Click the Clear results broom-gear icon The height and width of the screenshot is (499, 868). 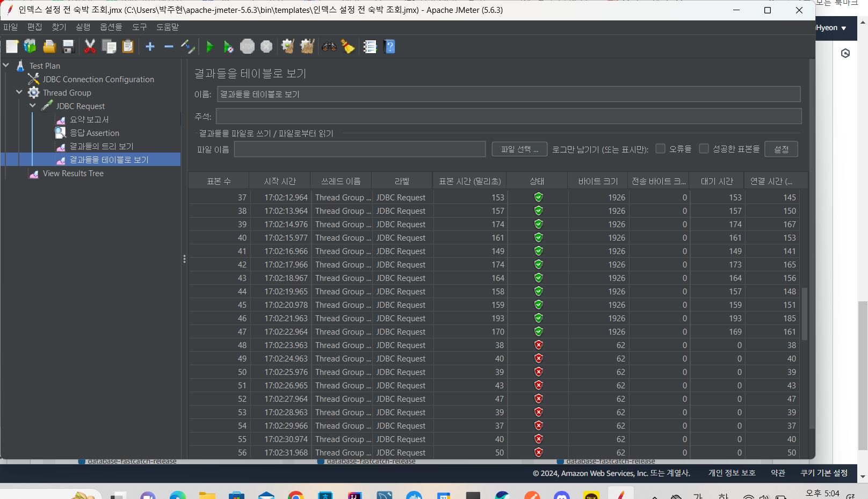click(288, 47)
